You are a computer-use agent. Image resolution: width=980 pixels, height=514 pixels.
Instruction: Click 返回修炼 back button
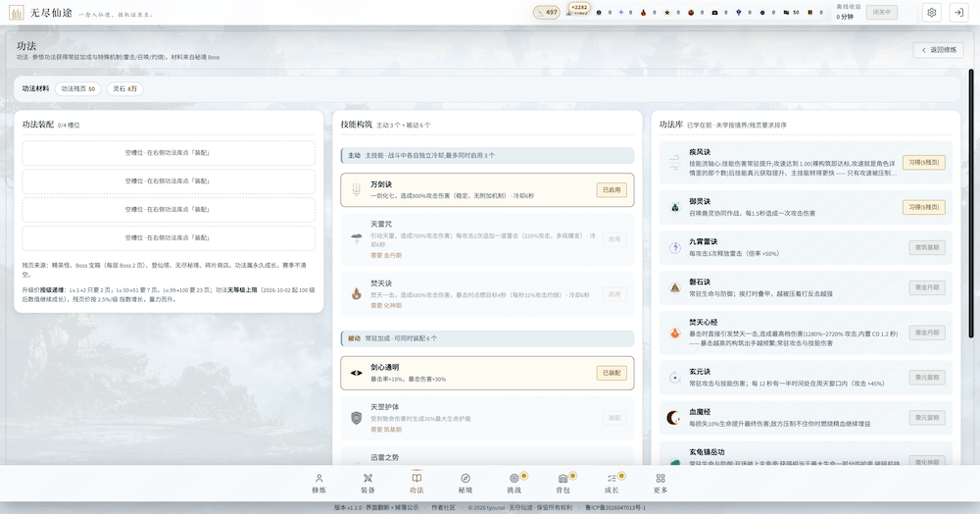coord(939,50)
